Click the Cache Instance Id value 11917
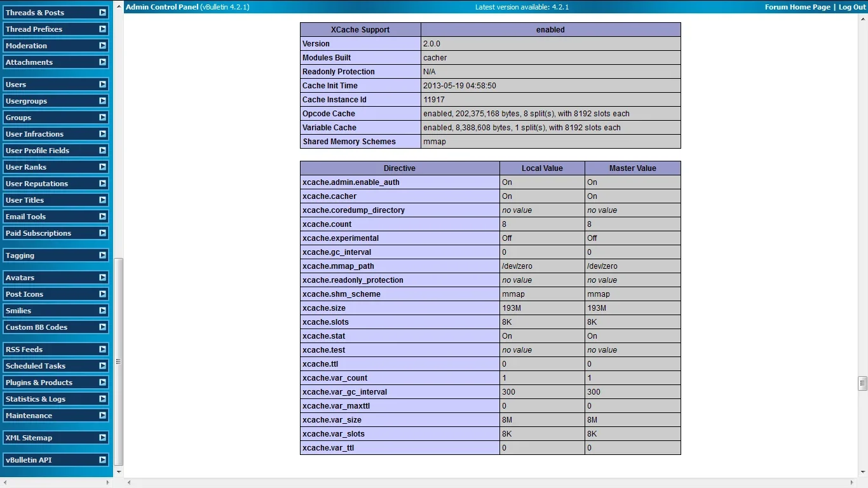Screen dimensions: 868x488 click(434, 100)
